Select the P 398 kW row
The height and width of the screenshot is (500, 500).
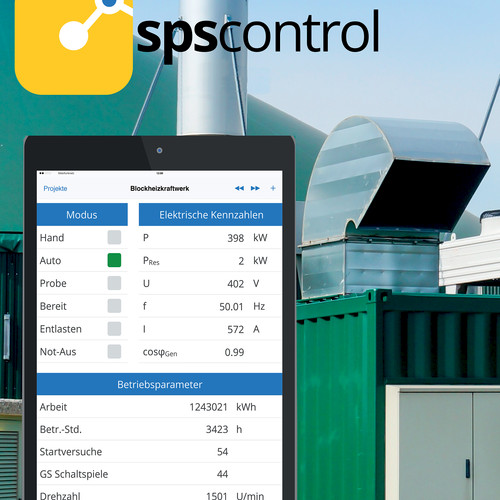211,238
